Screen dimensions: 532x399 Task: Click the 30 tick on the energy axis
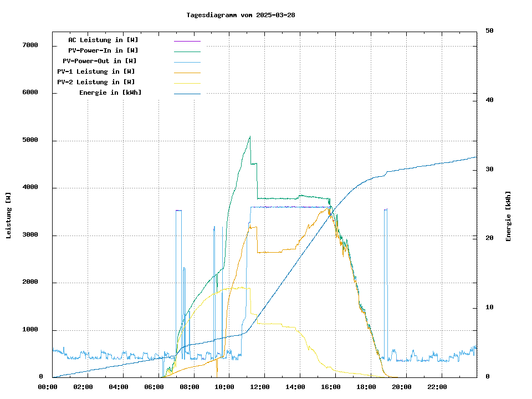pos(490,170)
